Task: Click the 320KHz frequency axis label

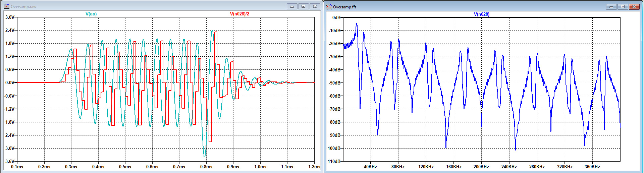Action: (x=565, y=167)
